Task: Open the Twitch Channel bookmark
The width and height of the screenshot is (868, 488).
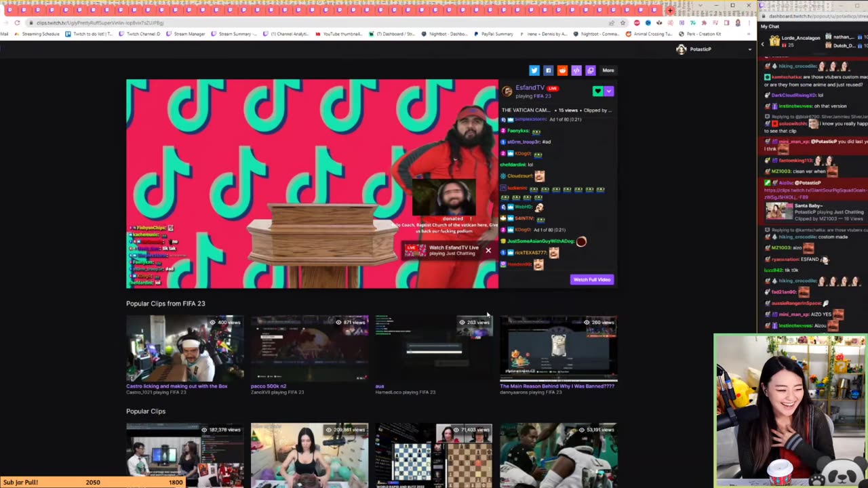Action: [x=139, y=34]
